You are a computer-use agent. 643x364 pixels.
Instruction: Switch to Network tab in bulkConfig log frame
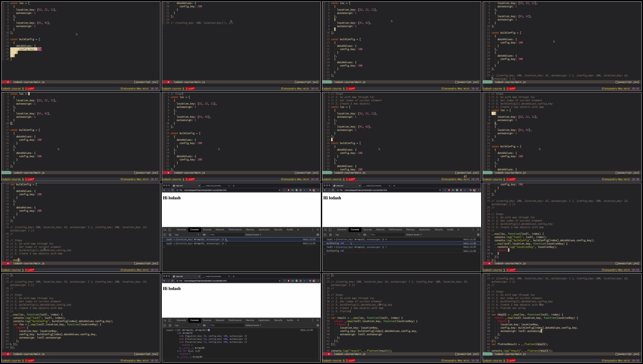(380, 230)
